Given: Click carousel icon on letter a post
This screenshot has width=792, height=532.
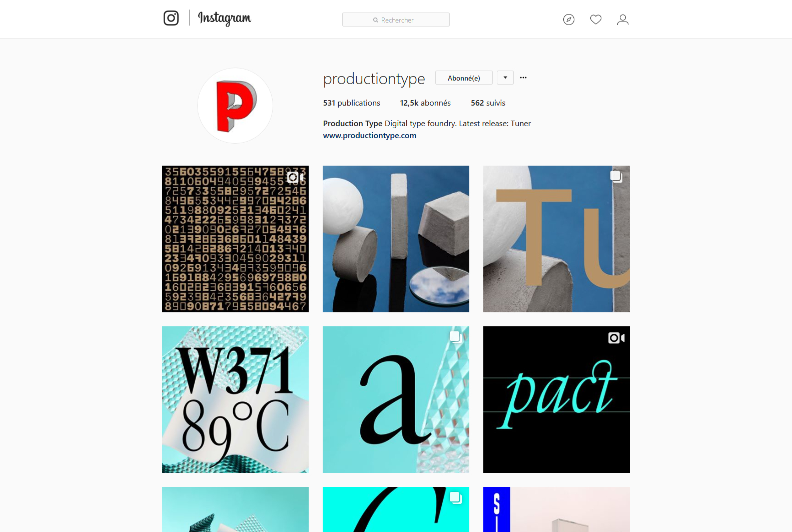Looking at the screenshot, I should tap(456, 337).
